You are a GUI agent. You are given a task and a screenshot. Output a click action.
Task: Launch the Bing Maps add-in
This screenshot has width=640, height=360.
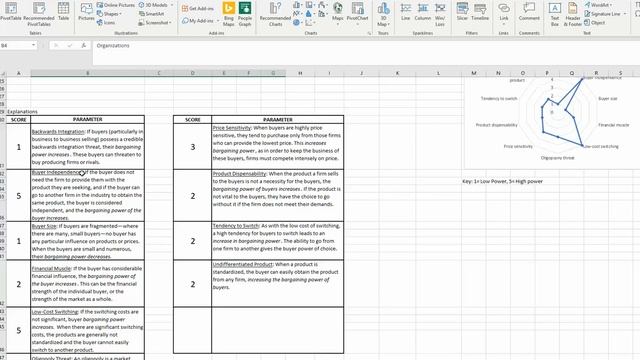[x=229, y=14]
